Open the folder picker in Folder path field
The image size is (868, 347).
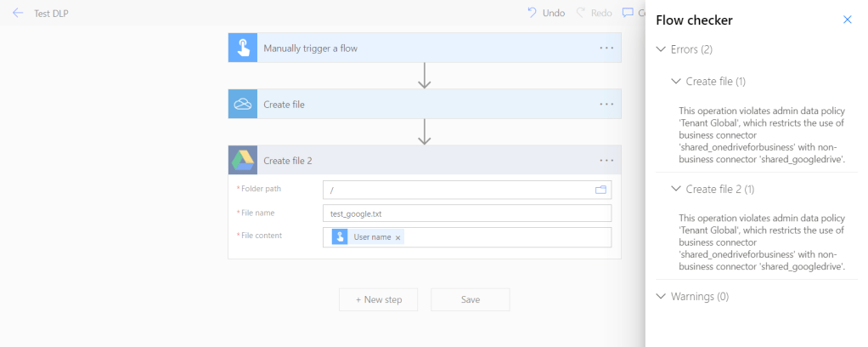tap(601, 190)
